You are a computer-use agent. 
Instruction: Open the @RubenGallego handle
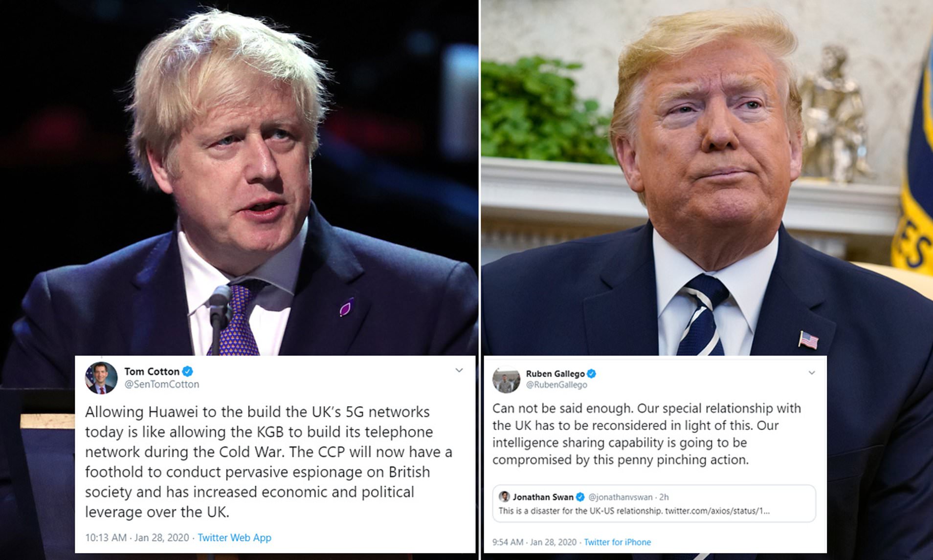click(x=556, y=385)
